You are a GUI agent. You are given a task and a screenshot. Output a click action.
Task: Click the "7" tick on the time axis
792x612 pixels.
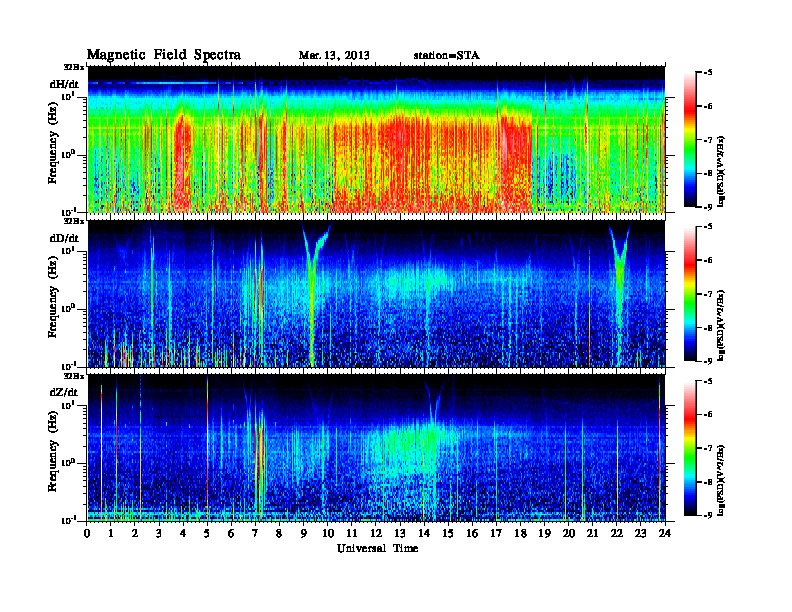256,533
